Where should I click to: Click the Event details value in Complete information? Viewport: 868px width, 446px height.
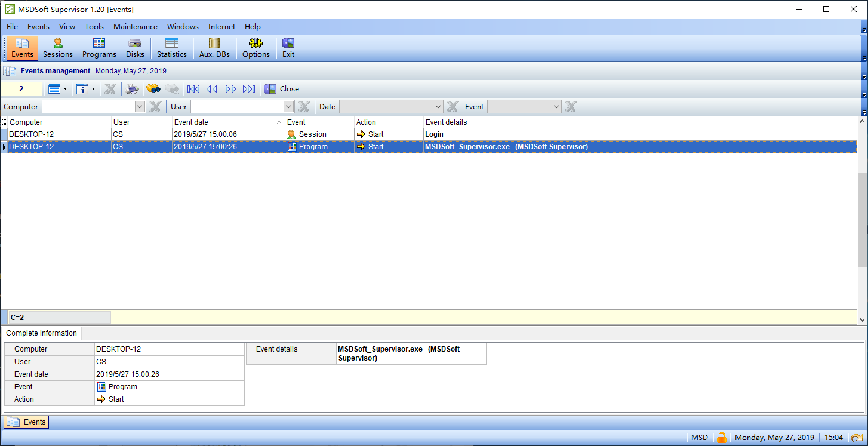pyautogui.click(x=411, y=353)
